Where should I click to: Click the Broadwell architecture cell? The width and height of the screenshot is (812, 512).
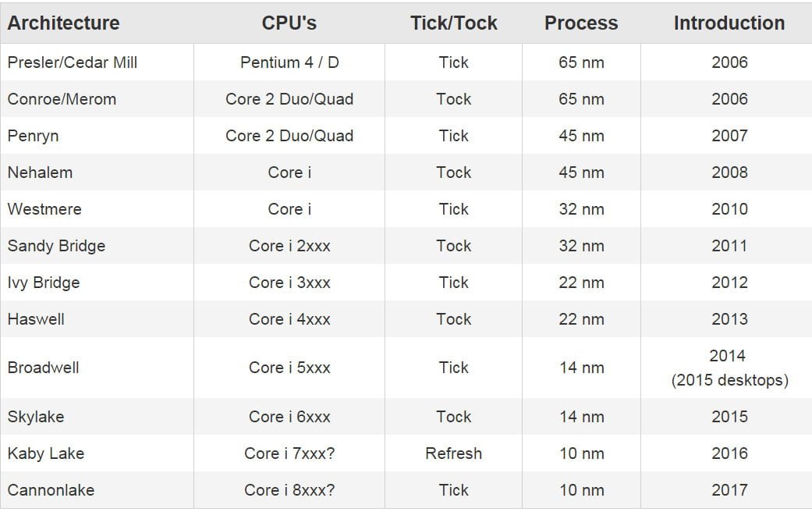44,368
